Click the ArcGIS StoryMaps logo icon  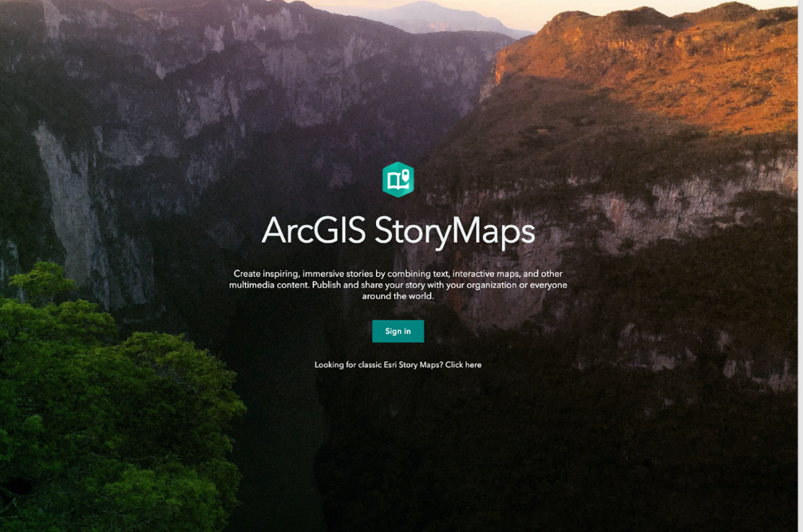click(398, 179)
